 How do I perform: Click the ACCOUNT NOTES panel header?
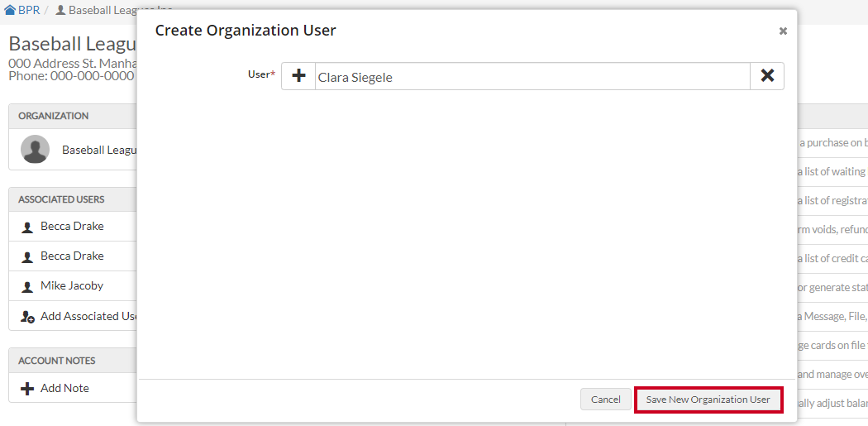point(73,361)
